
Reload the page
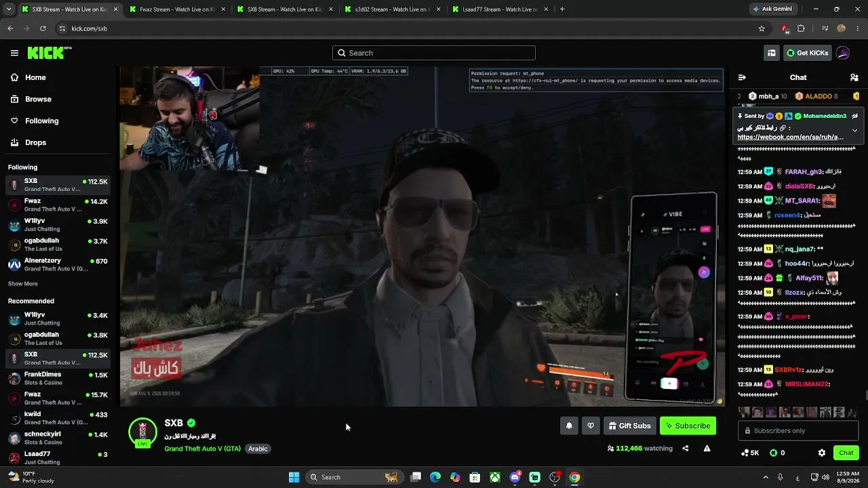(43, 28)
